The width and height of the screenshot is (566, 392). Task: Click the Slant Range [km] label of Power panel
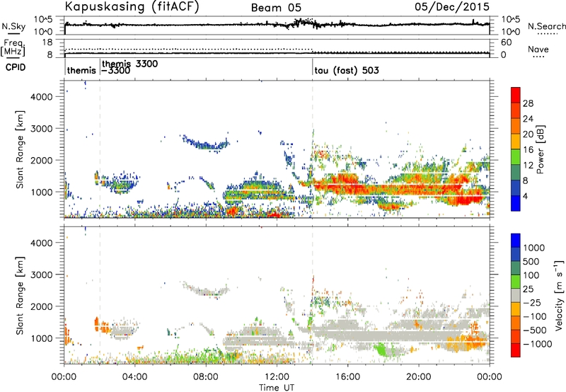21,149
